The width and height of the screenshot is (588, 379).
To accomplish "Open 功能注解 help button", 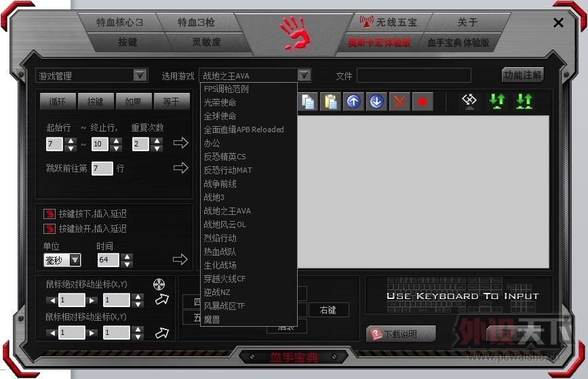I will tap(523, 75).
